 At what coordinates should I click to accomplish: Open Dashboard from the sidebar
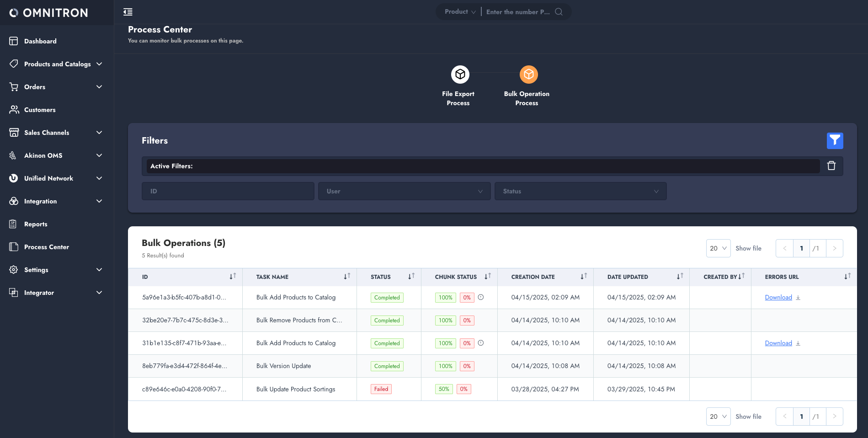point(40,41)
